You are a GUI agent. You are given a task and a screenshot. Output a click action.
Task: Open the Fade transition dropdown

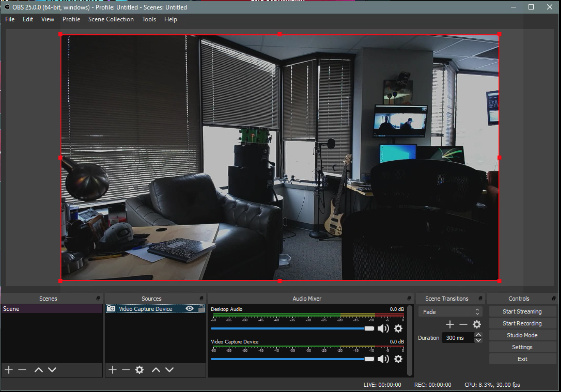click(450, 312)
